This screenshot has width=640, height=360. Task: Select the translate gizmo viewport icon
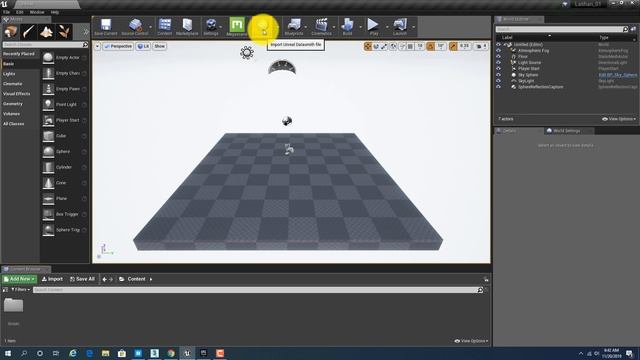click(x=368, y=47)
